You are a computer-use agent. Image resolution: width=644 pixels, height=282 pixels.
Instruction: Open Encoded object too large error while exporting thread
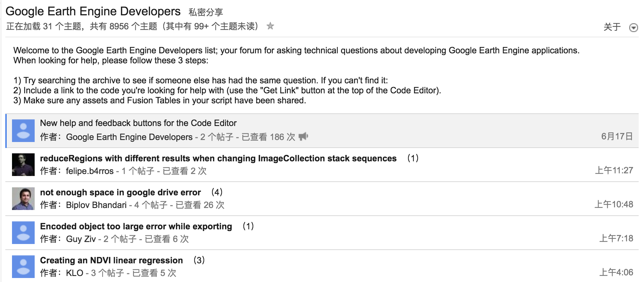pos(136,226)
